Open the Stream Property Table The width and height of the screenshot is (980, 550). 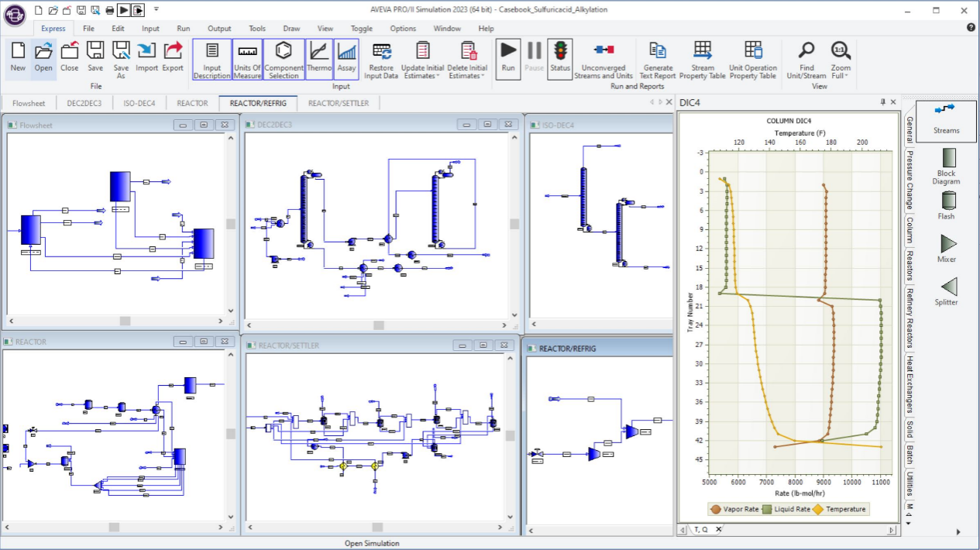[x=702, y=60]
